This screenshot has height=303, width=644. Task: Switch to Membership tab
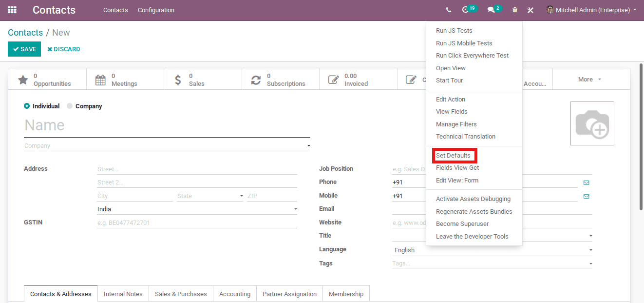(x=346, y=294)
